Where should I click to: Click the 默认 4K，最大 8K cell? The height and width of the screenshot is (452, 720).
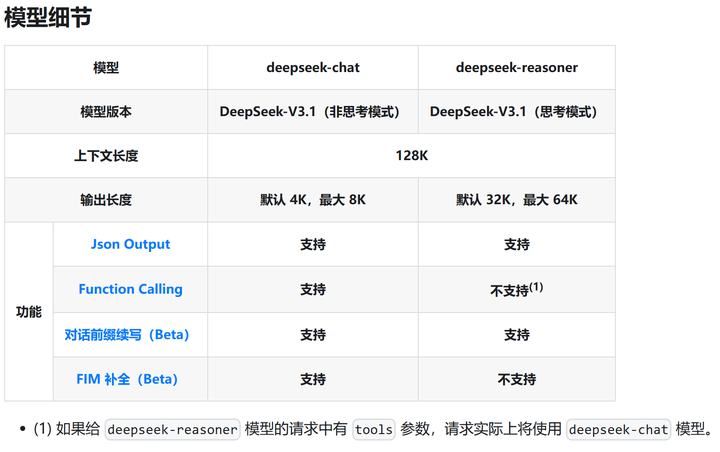click(312, 200)
